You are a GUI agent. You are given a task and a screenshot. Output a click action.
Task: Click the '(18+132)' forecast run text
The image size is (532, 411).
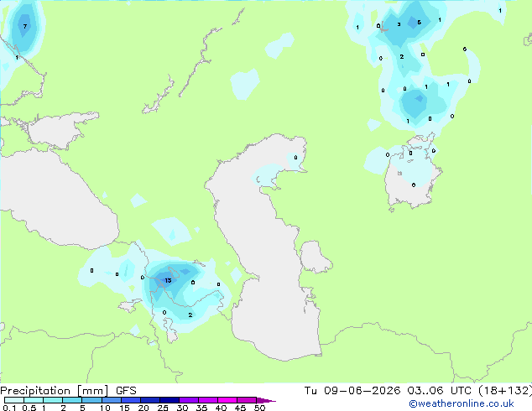(505, 391)
